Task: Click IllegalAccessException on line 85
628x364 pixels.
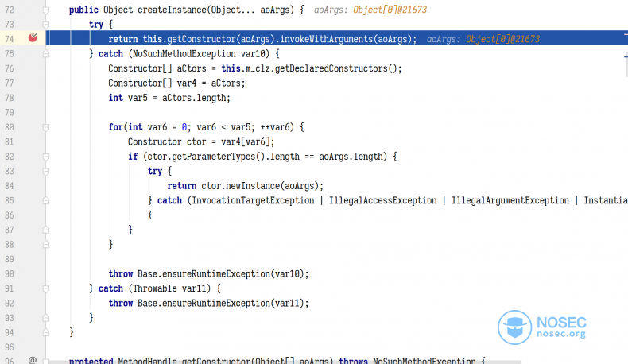Action: [383, 200]
